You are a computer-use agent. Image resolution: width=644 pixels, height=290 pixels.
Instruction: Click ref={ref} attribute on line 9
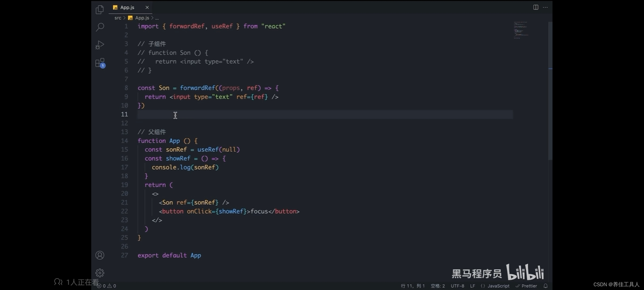(x=252, y=97)
